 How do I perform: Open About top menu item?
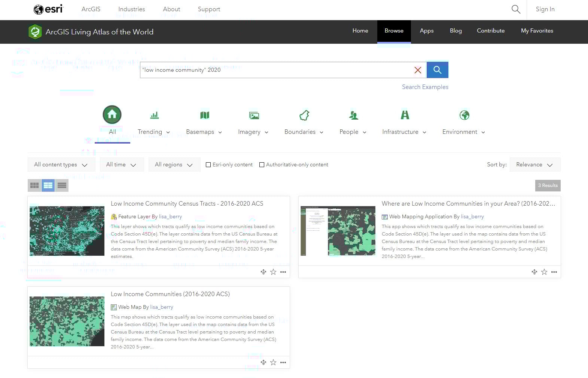pyautogui.click(x=171, y=9)
